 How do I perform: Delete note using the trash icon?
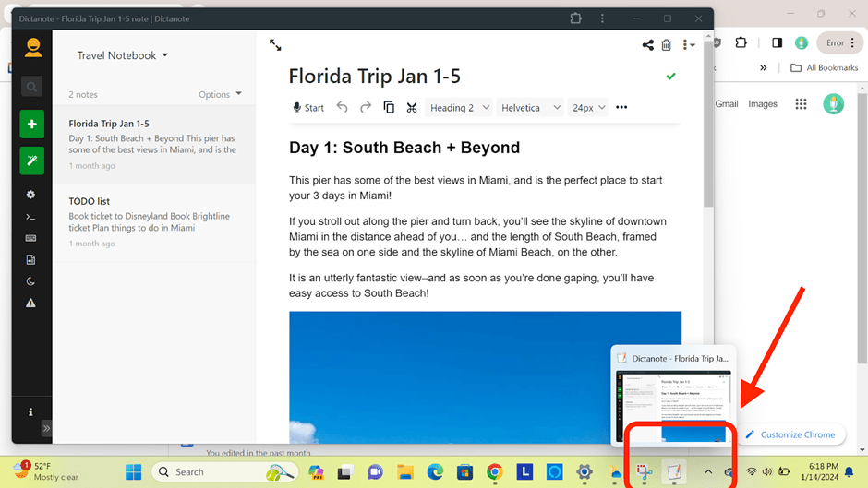click(x=667, y=45)
